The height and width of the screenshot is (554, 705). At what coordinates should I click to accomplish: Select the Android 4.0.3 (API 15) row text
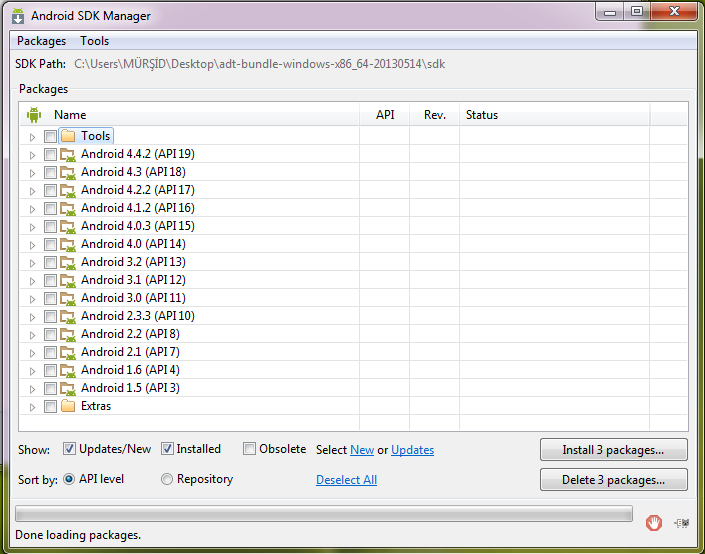[138, 226]
